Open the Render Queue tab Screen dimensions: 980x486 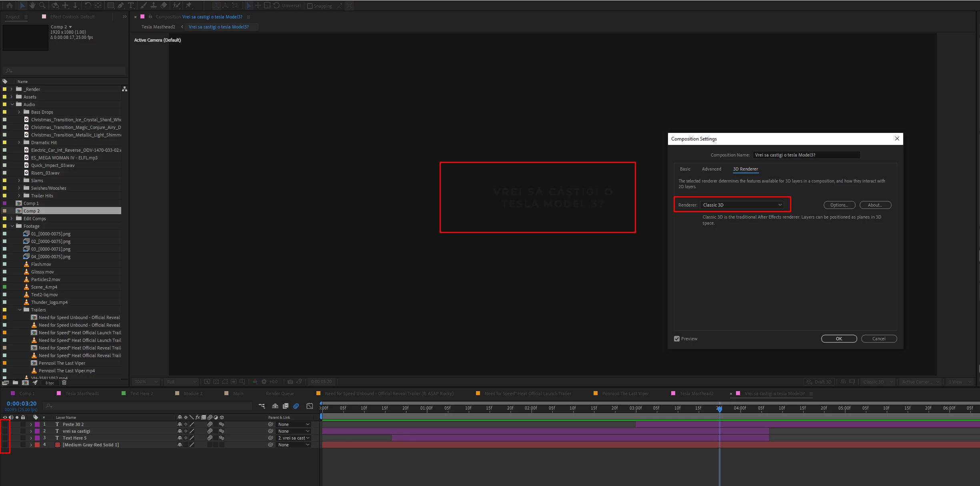[x=280, y=394]
